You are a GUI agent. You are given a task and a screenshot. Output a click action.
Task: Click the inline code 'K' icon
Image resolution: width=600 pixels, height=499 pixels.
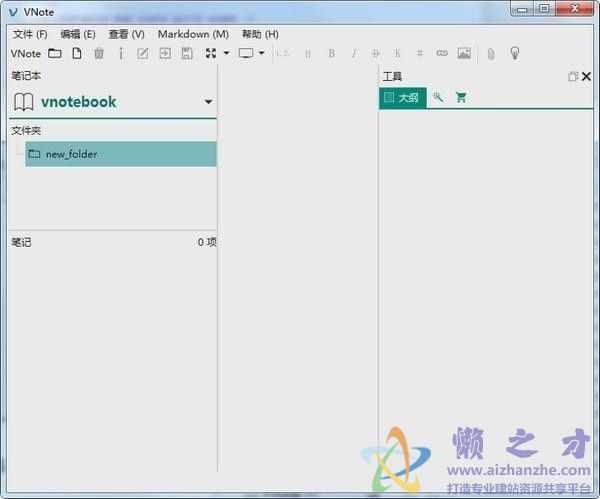[398, 53]
